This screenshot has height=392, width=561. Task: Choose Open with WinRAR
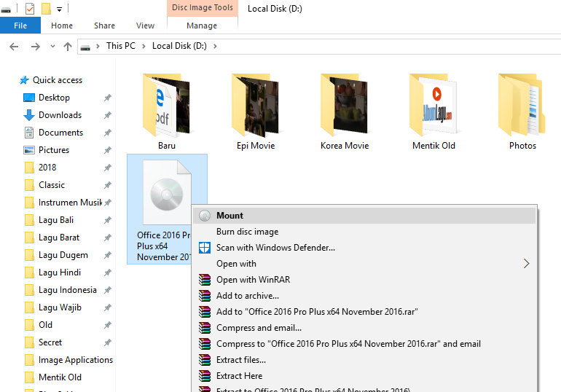(x=364, y=280)
